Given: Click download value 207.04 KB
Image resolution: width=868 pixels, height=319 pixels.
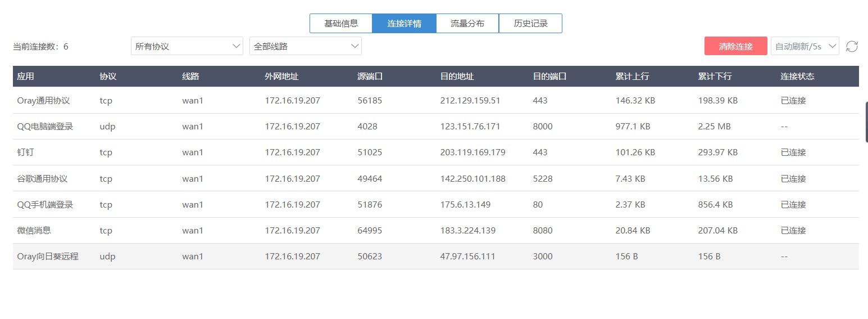Looking at the screenshot, I should click(718, 230).
